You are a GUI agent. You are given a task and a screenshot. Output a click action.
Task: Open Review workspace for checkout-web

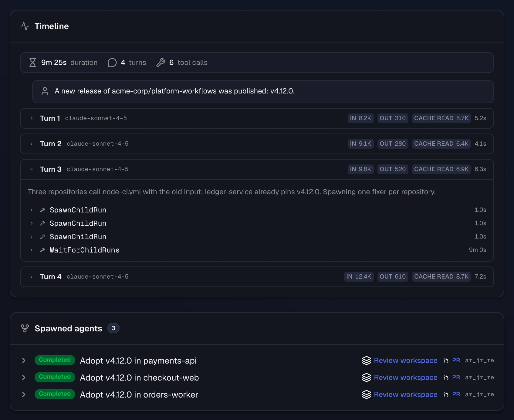tap(406, 378)
